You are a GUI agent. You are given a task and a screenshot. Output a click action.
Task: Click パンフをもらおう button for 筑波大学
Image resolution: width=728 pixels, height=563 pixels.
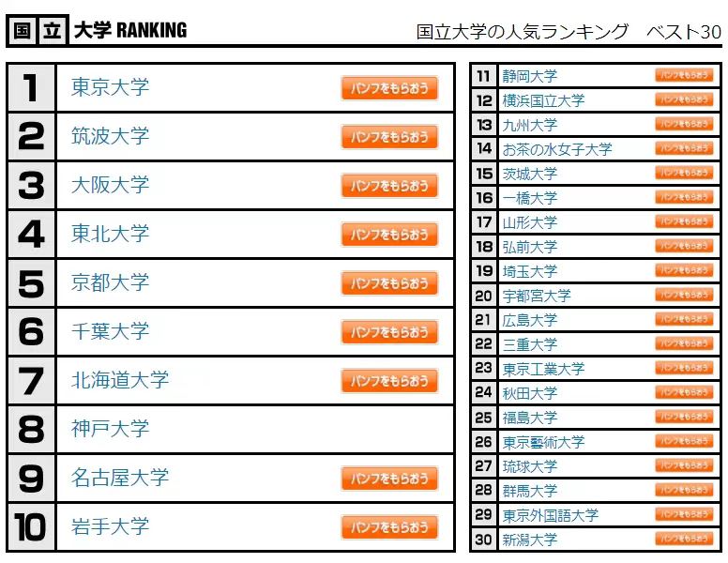coord(389,137)
